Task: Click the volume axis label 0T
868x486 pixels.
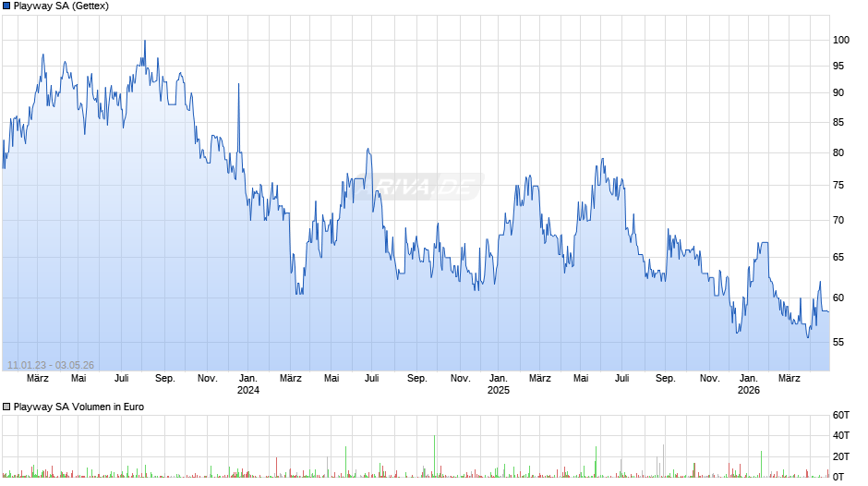Action: 838,477
